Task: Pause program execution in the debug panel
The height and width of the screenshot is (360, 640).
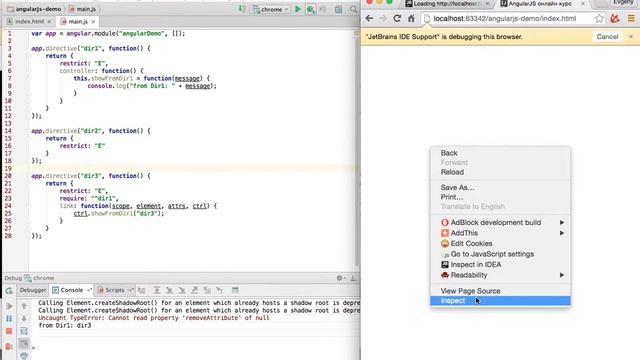Action: point(9,318)
